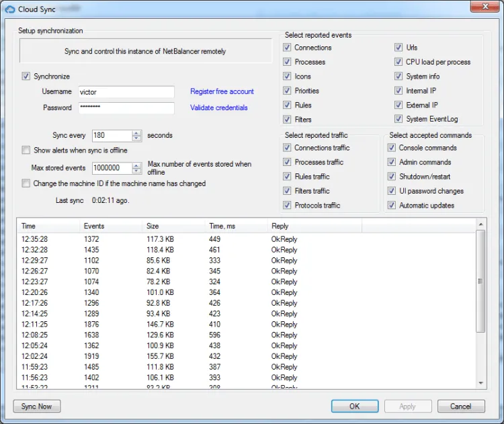Toggle the External IP checkbox
The image size is (504, 424).
[x=398, y=105]
